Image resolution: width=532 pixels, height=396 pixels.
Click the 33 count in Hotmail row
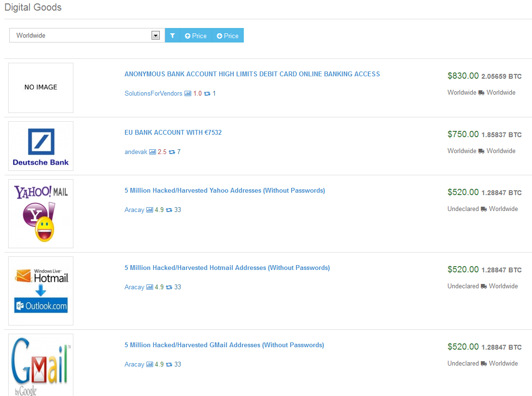point(178,287)
